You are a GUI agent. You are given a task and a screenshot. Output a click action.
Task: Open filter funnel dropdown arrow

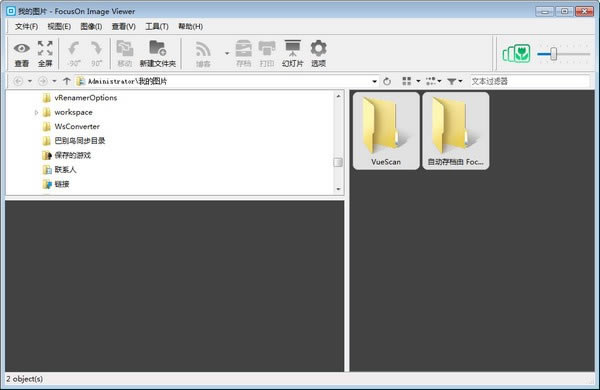pos(460,81)
